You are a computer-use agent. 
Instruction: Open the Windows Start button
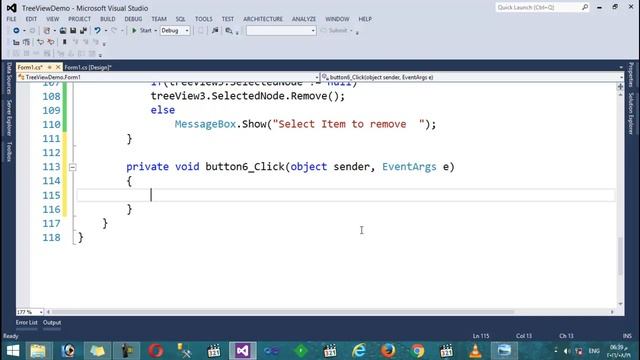click(13, 351)
